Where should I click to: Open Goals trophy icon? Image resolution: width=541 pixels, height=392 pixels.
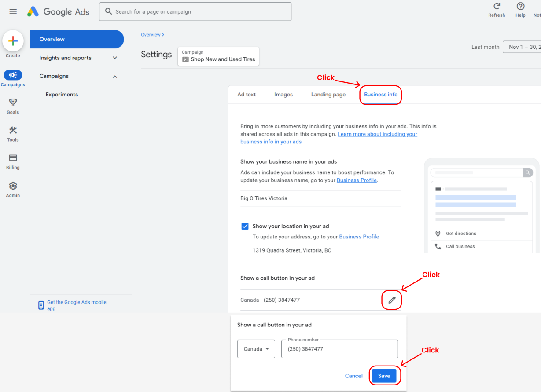[x=13, y=103]
